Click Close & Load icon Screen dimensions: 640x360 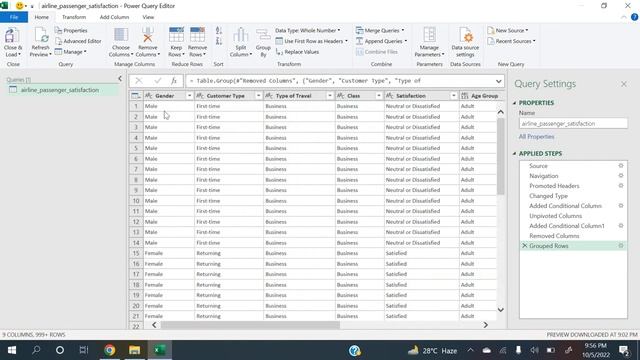click(x=12, y=36)
